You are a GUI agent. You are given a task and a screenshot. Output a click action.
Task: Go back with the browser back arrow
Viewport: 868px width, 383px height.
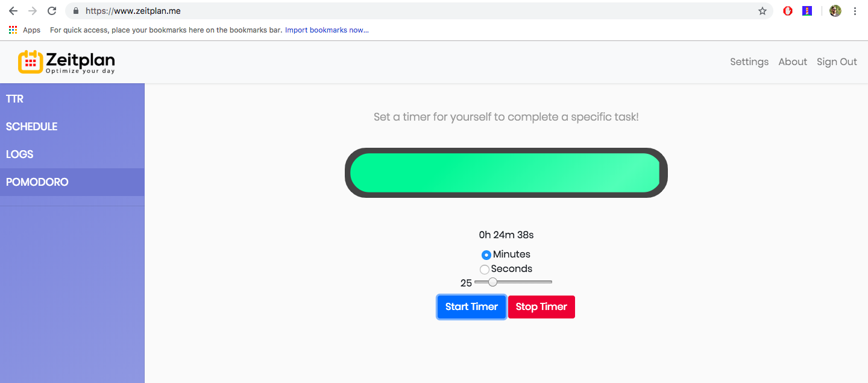(13, 11)
